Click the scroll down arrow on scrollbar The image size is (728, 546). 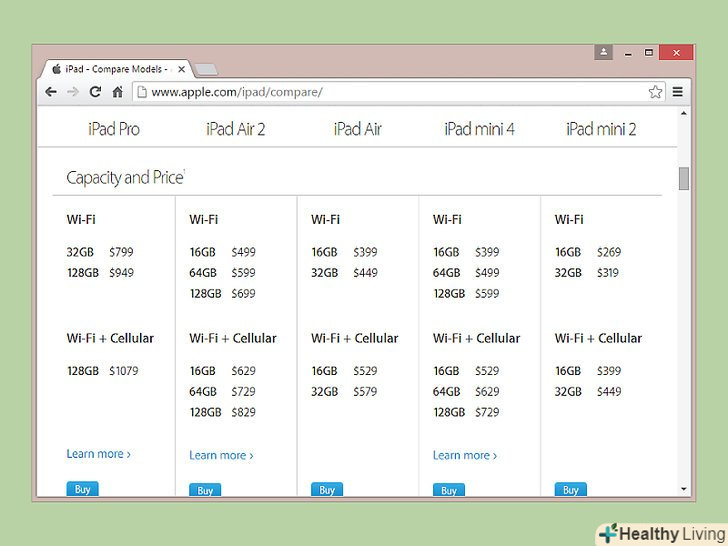click(x=684, y=489)
